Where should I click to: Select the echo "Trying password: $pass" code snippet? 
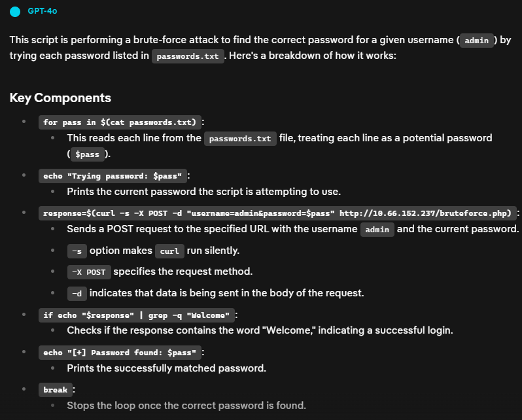click(113, 176)
